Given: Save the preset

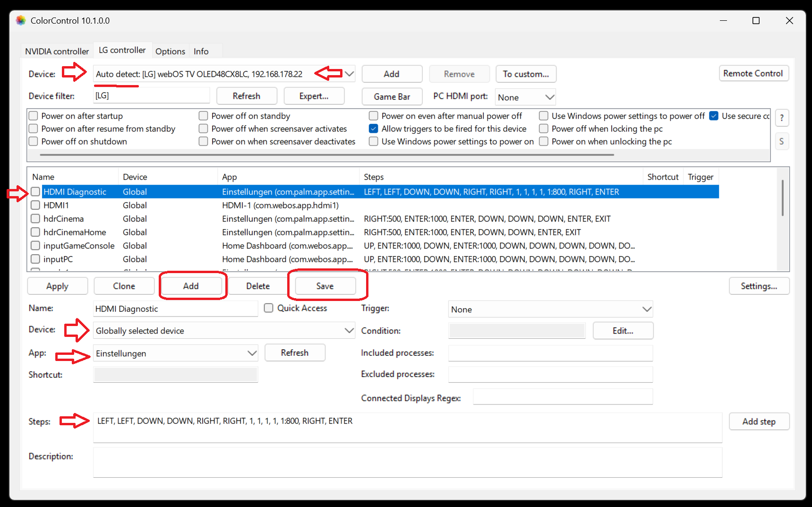Looking at the screenshot, I should pos(325,286).
